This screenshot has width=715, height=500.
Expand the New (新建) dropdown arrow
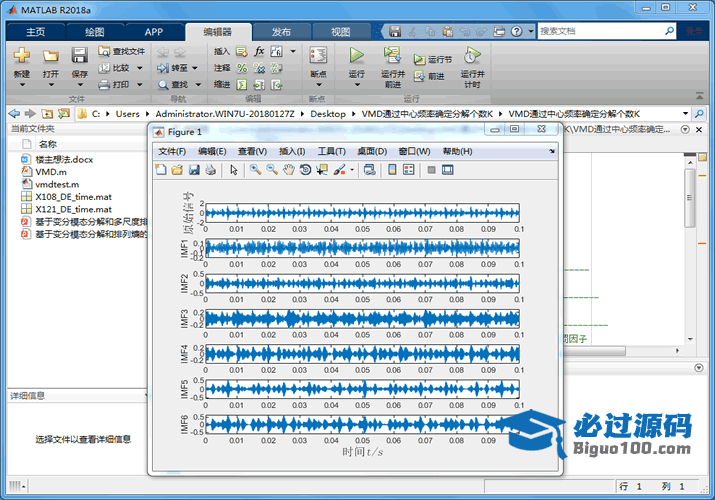pos(21,86)
